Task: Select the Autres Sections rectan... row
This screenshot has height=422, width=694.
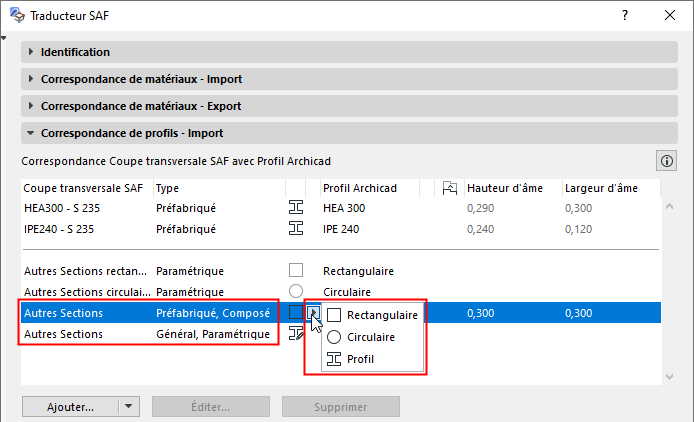Action: coord(341,271)
